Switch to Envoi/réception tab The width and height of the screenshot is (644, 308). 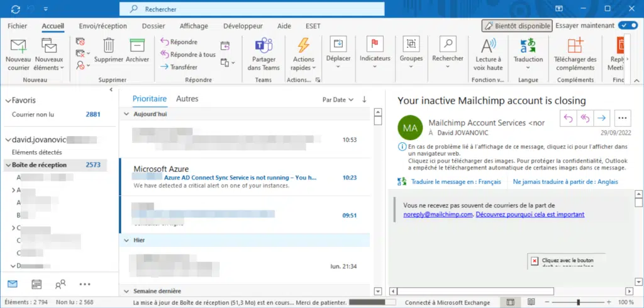[103, 26]
